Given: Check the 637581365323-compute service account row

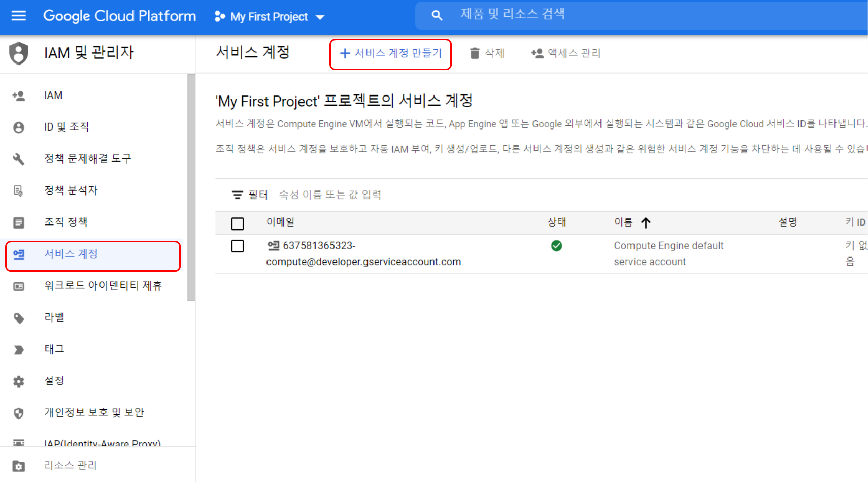Looking at the screenshot, I should 238,246.
